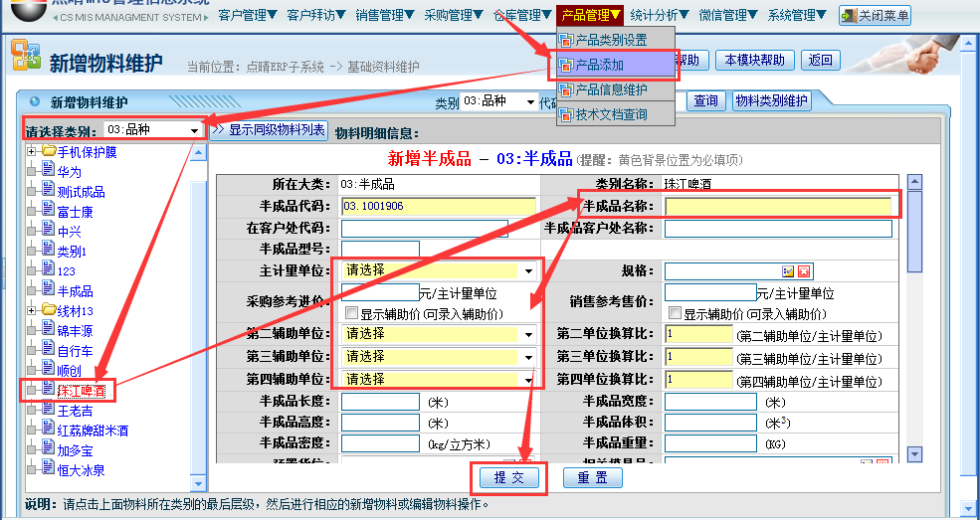Screen dimensions: 980x520
Task: Click the document icon beside 华为
Action: point(48,171)
